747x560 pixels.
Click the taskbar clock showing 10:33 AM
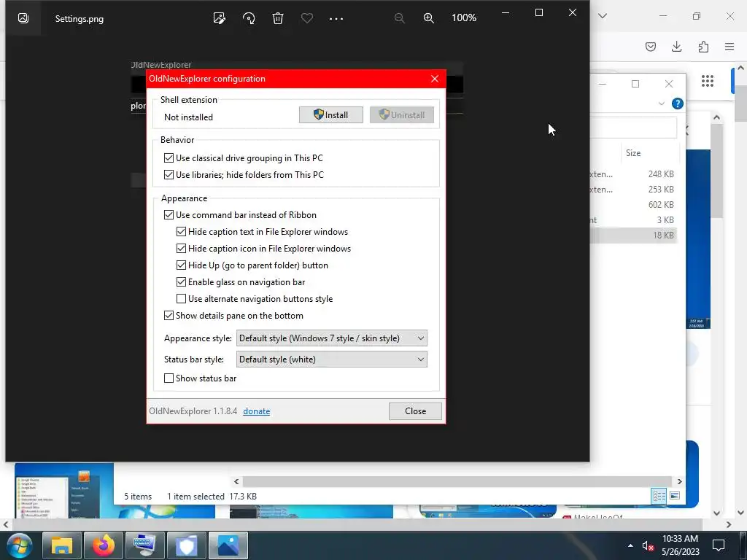[x=681, y=545]
